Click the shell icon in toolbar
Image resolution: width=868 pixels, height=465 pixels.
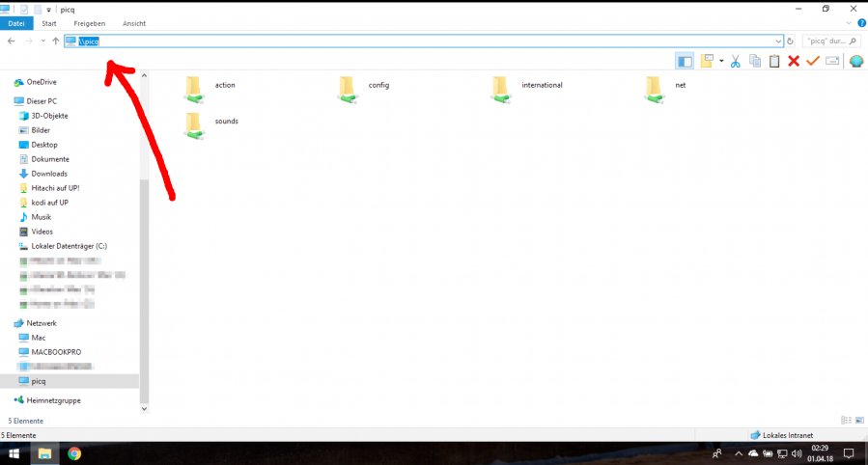[855, 62]
